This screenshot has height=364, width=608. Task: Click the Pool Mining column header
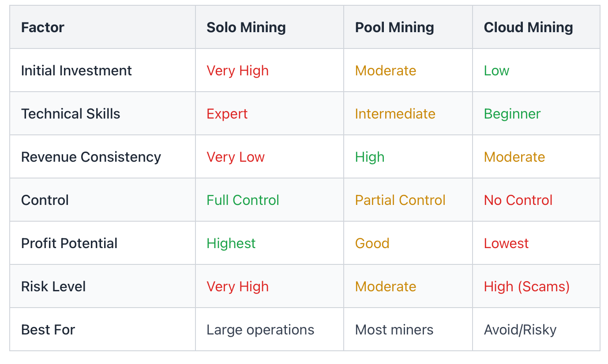[x=394, y=27]
